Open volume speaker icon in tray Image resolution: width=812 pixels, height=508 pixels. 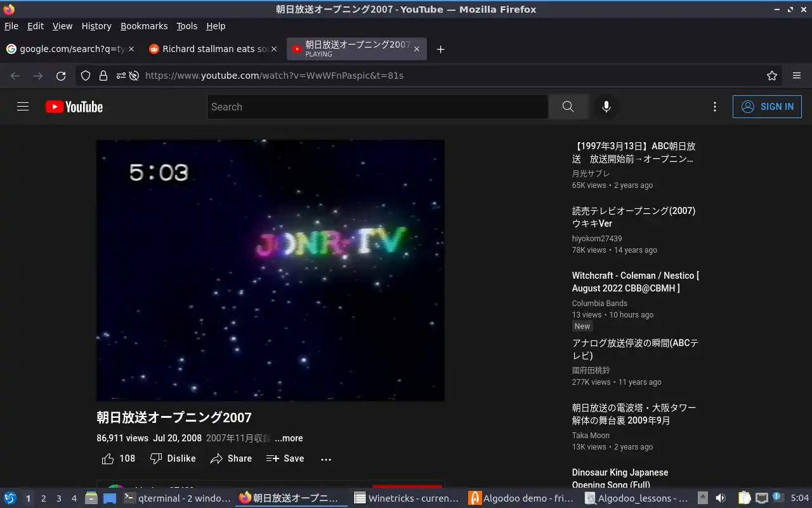(721, 498)
